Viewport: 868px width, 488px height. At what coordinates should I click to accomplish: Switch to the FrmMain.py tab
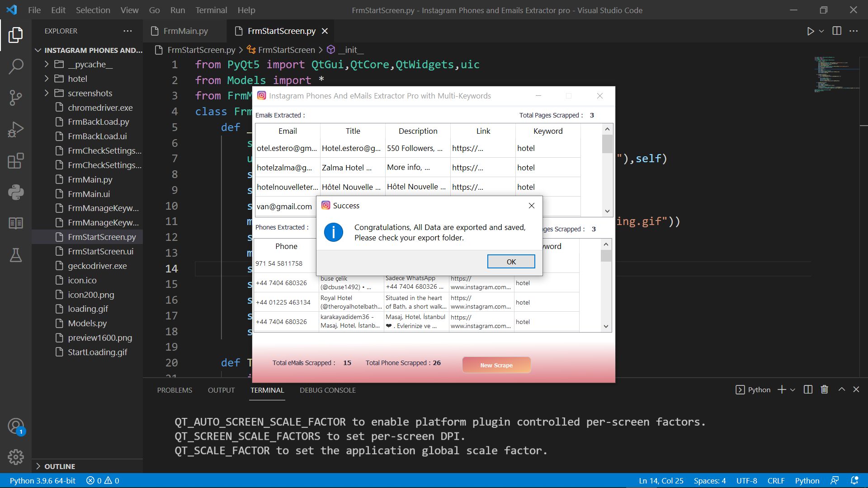point(185,31)
